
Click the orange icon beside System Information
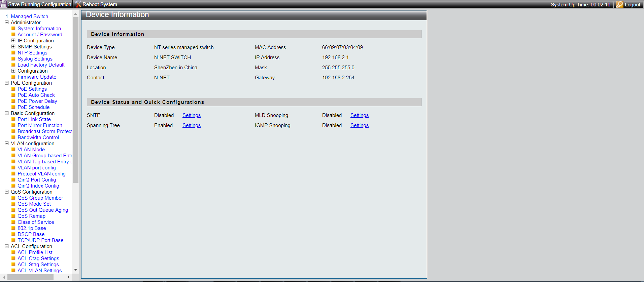(13, 29)
